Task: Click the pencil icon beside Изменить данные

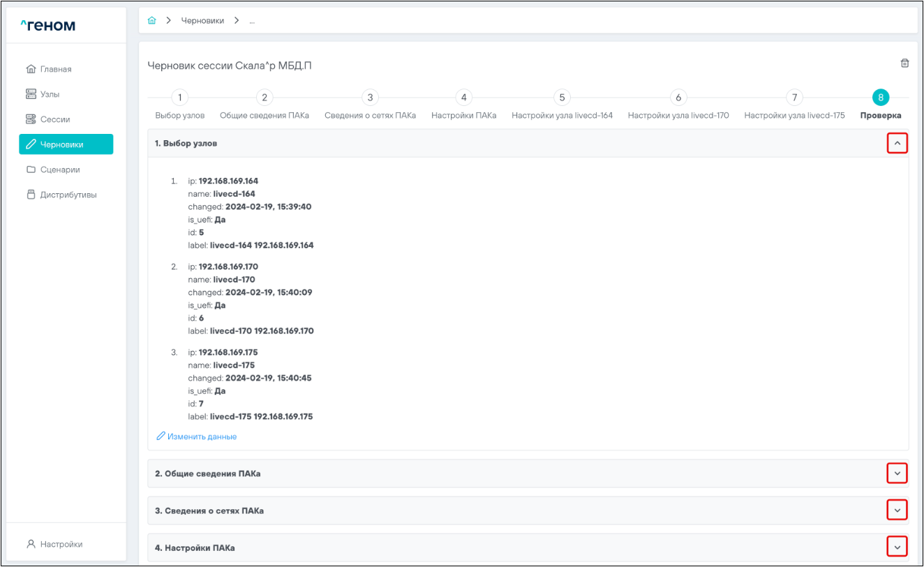Action: (161, 437)
